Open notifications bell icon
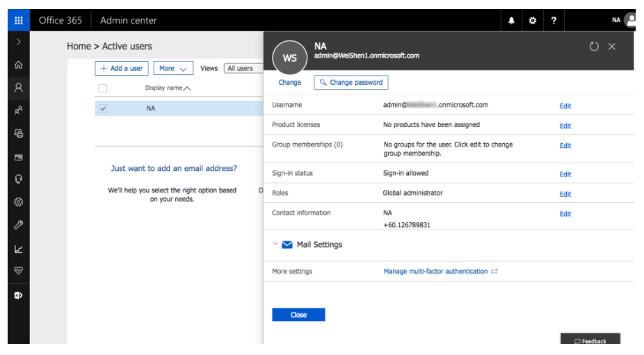 click(511, 21)
